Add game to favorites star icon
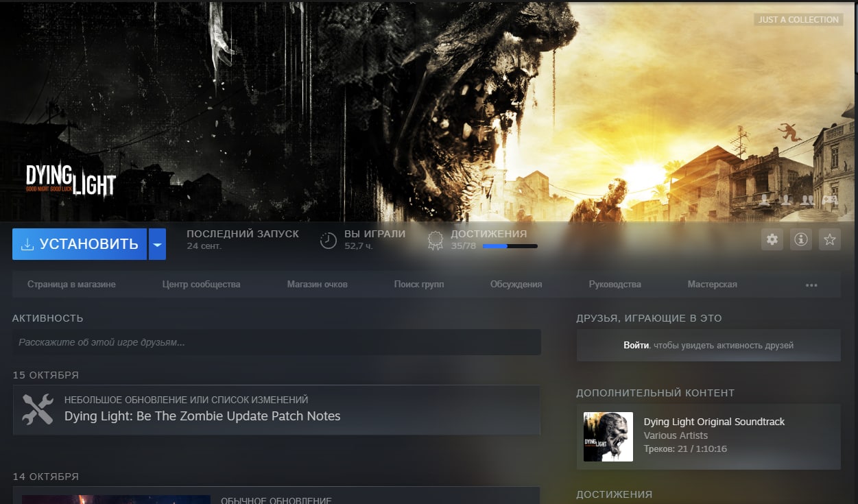The height and width of the screenshot is (504, 858). coord(830,239)
